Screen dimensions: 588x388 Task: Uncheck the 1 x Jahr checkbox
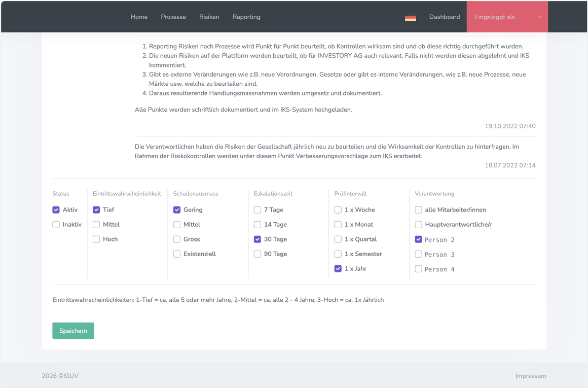click(x=338, y=269)
